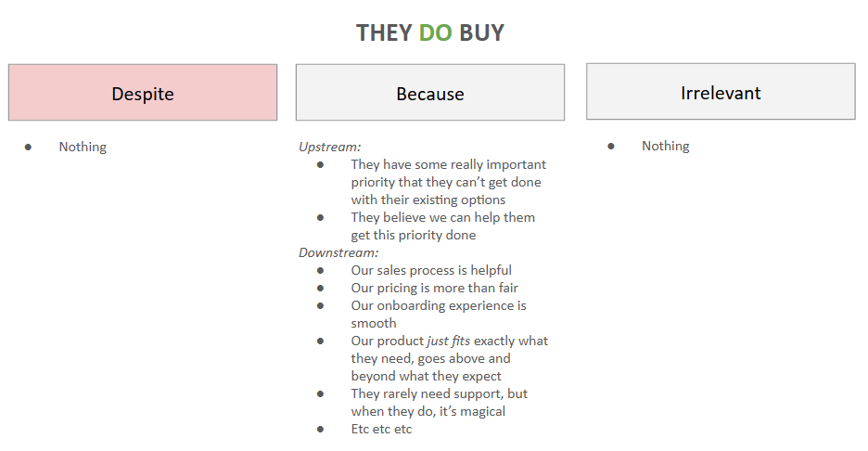
Task: Click the green DO word in title
Action: pos(436,32)
